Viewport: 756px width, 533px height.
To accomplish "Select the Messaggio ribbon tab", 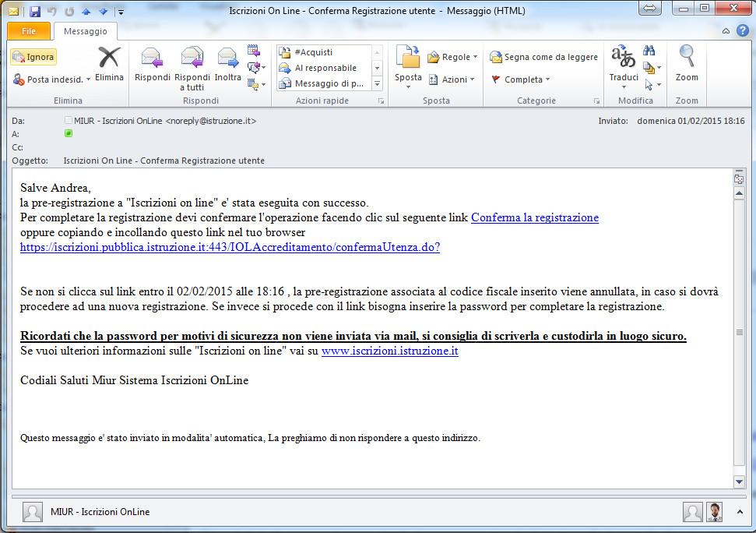I will point(86,31).
